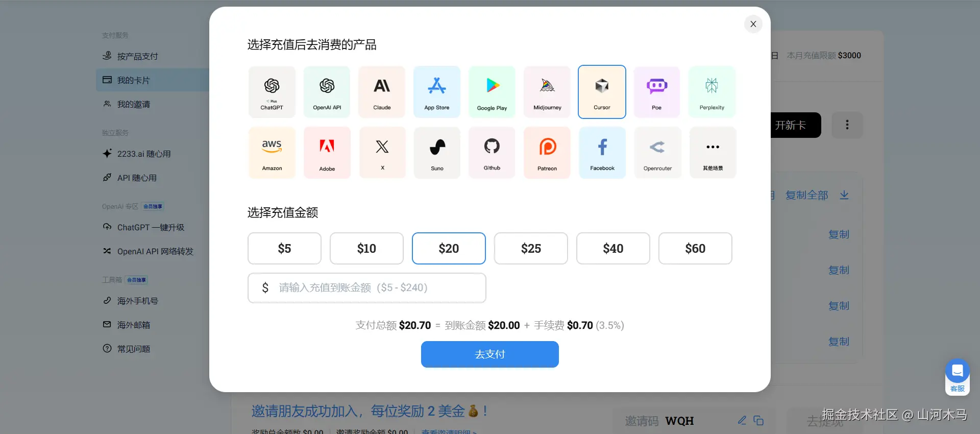Screen dimensions: 980x434
Task: Select the Github product tile
Action: [x=492, y=153]
